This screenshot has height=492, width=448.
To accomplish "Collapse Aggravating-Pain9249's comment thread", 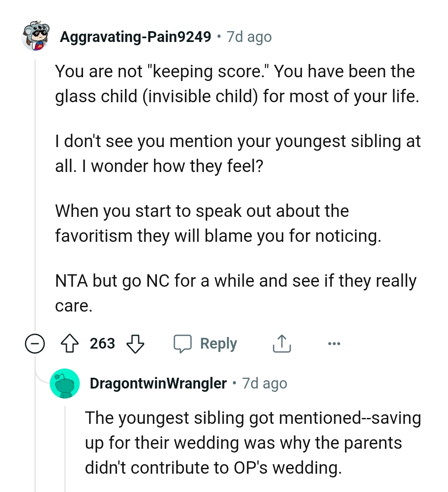I will (x=35, y=343).
